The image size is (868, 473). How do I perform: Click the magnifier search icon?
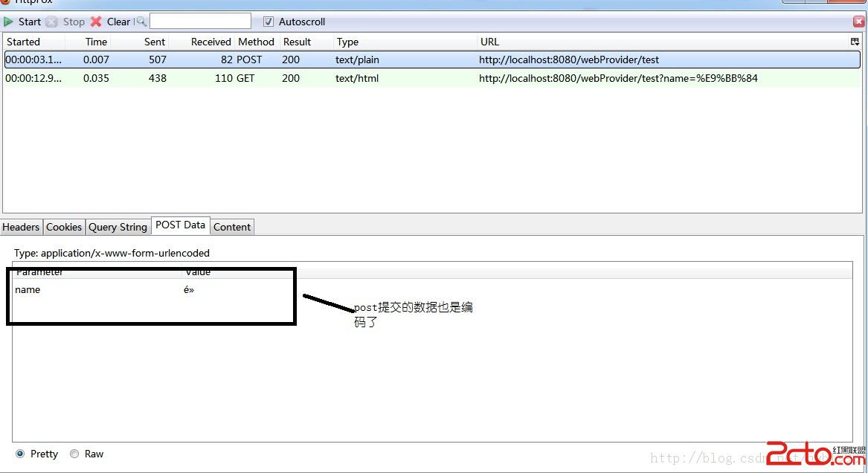(141, 22)
